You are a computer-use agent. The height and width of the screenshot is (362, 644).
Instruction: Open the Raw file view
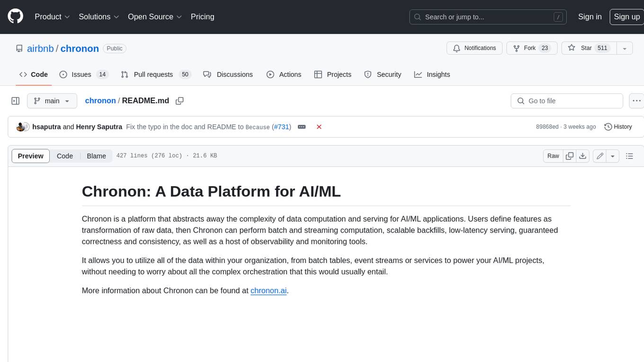click(x=553, y=156)
